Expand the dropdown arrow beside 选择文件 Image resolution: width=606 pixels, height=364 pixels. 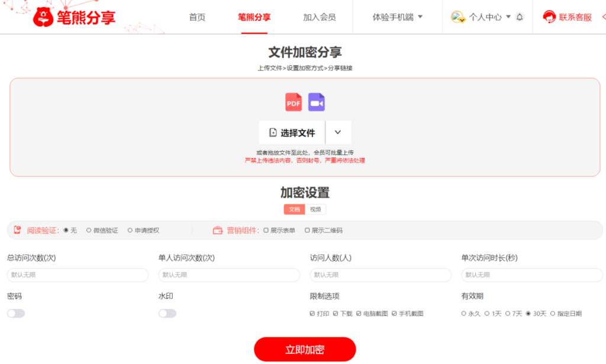[x=338, y=133]
